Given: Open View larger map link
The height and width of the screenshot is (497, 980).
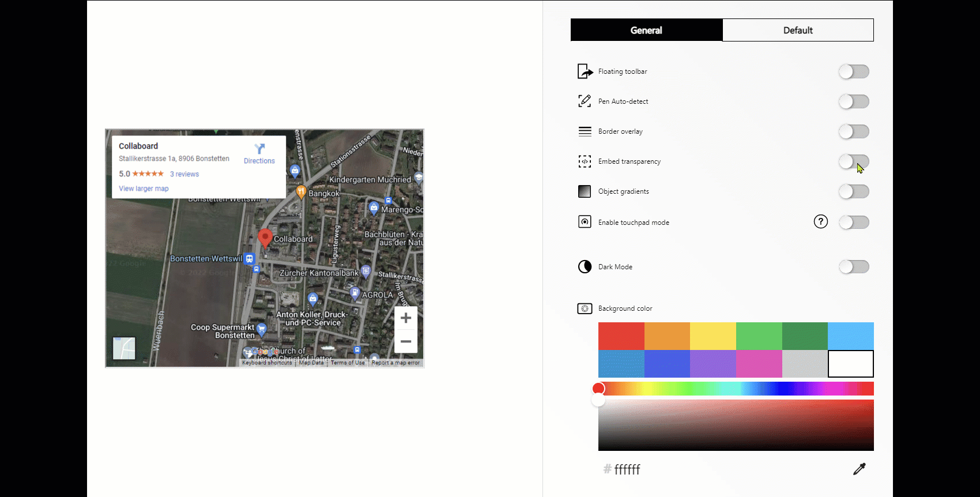Looking at the screenshot, I should tap(144, 189).
